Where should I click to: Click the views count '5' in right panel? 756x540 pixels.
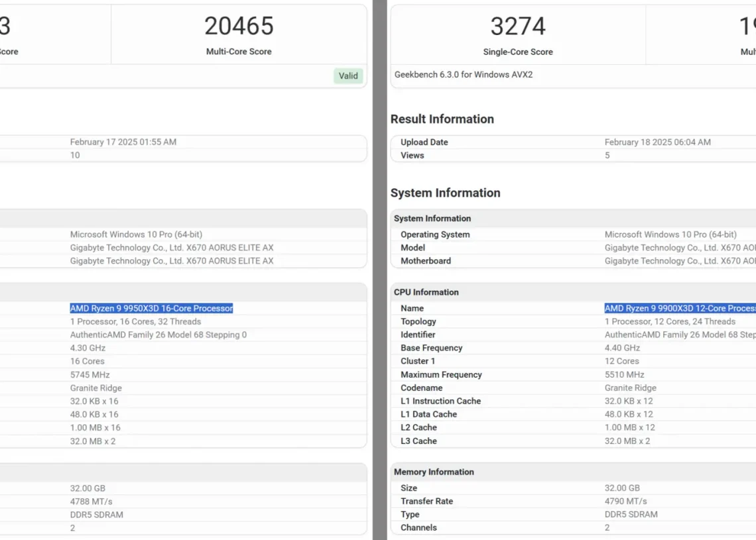click(607, 156)
